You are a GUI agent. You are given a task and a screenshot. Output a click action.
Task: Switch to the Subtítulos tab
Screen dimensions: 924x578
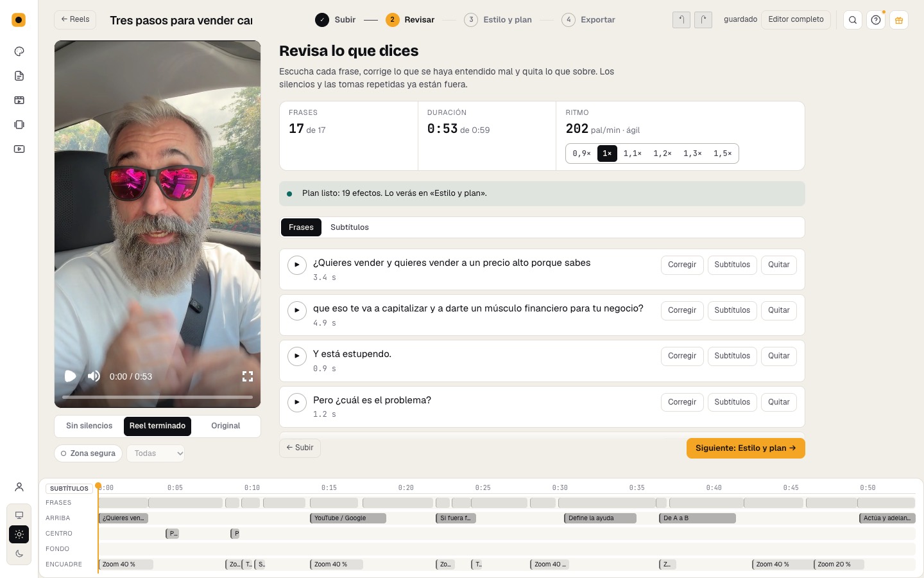pos(349,227)
